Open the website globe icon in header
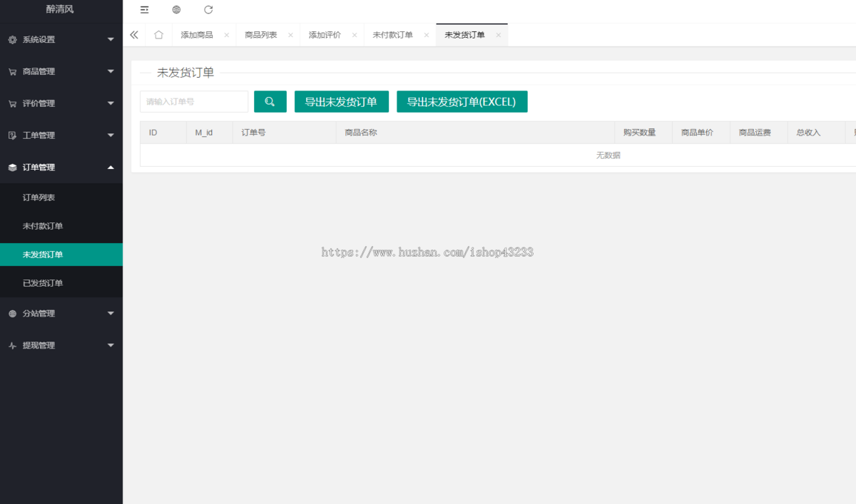Viewport: 856px width, 504px height. point(176,10)
